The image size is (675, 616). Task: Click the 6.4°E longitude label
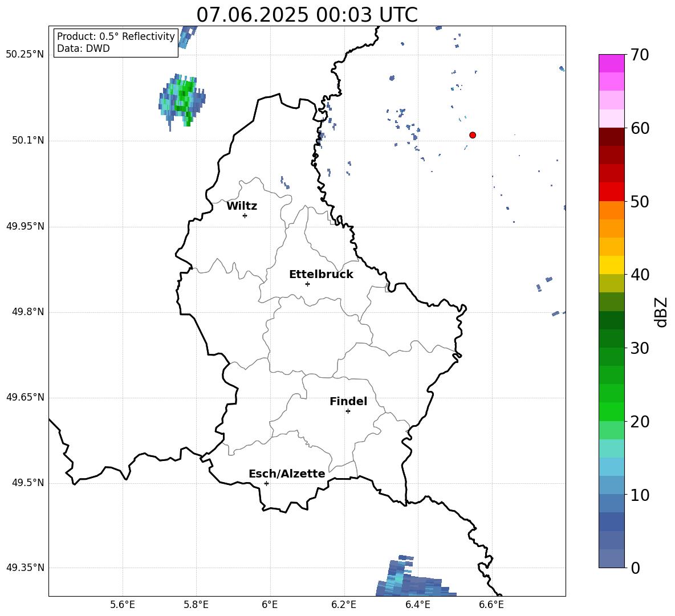click(x=417, y=605)
